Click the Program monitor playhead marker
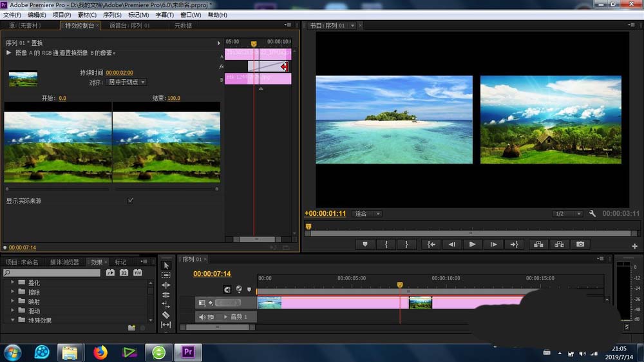This screenshot has height=362, width=644. (308, 226)
